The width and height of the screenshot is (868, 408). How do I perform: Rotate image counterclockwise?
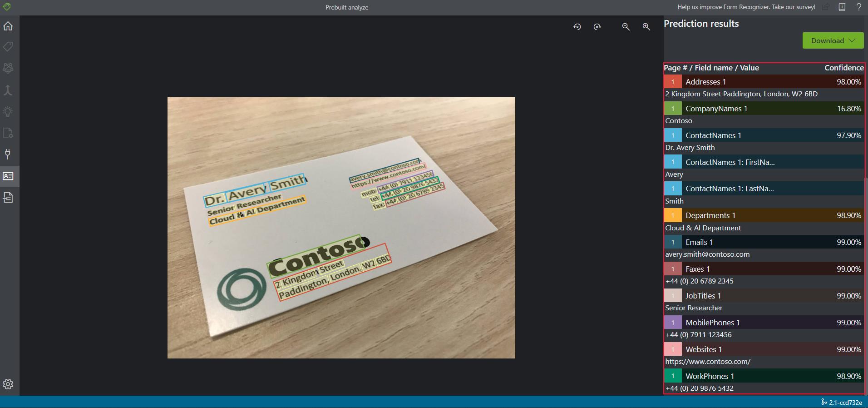[x=577, y=27]
